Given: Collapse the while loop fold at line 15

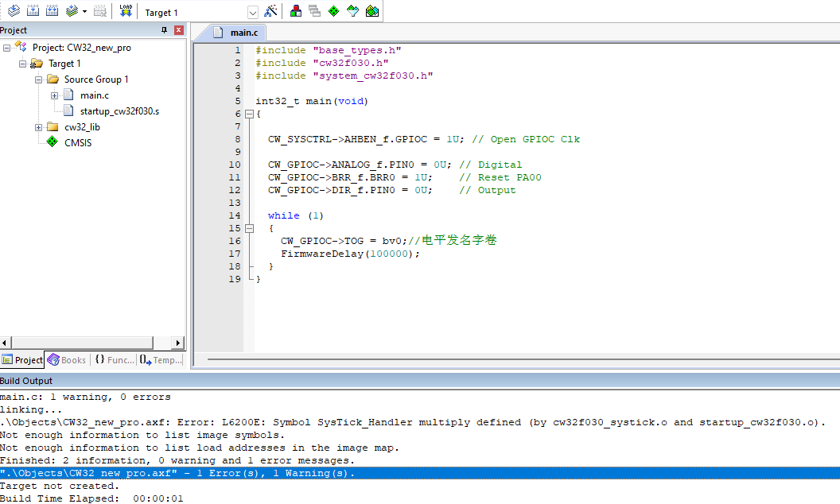Looking at the screenshot, I should pos(249,229).
